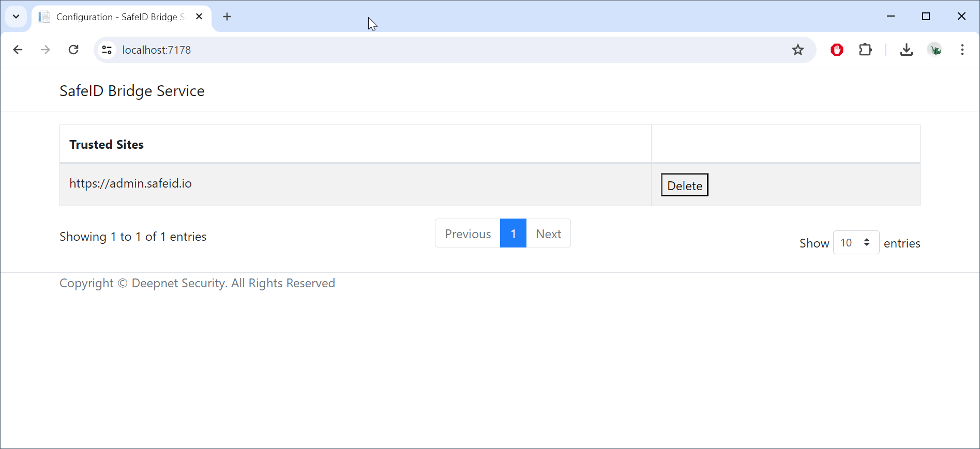Open Chrome's three-dot menu

[962, 50]
